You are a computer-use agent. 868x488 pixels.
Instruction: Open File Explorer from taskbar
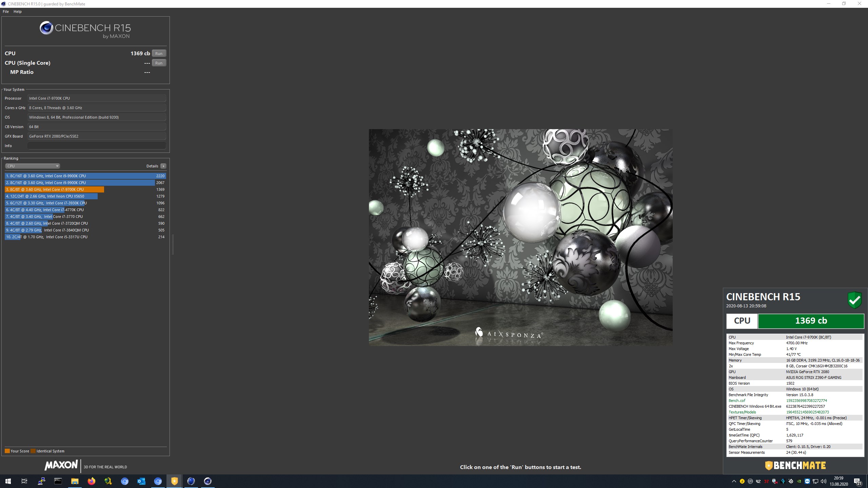(x=75, y=481)
